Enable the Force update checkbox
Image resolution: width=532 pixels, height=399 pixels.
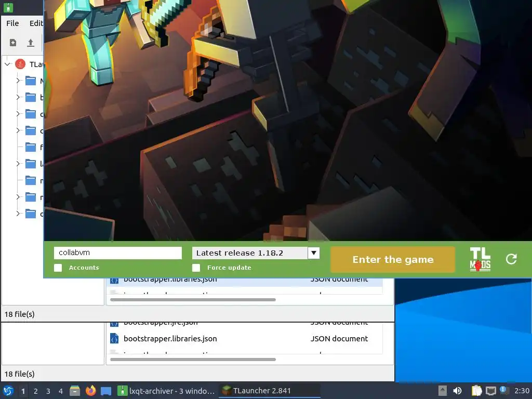tap(196, 268)
